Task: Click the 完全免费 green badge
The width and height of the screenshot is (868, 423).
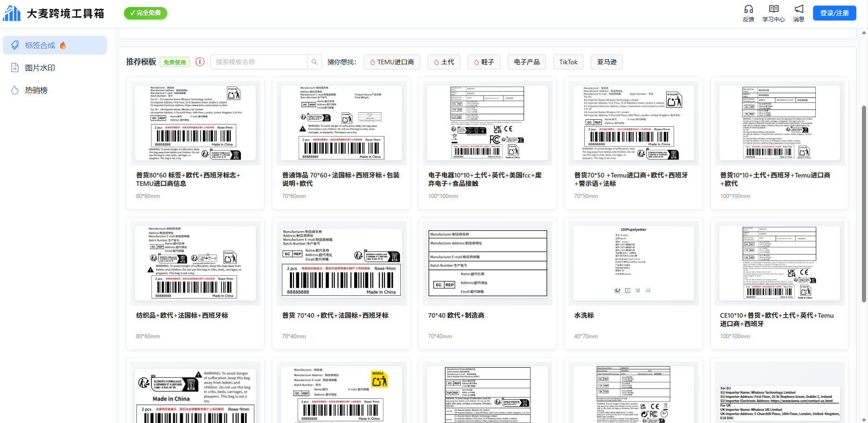Action: click(x=145, y=13)
